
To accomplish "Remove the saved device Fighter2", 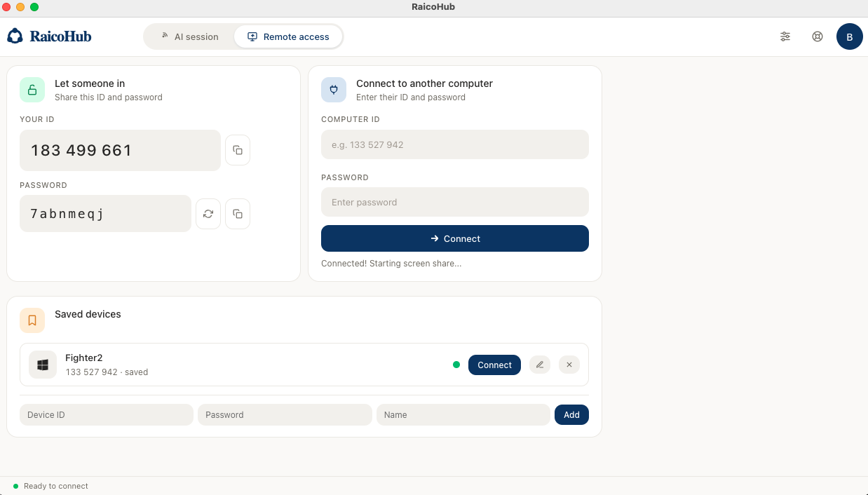I will click(x=569, y=365).
